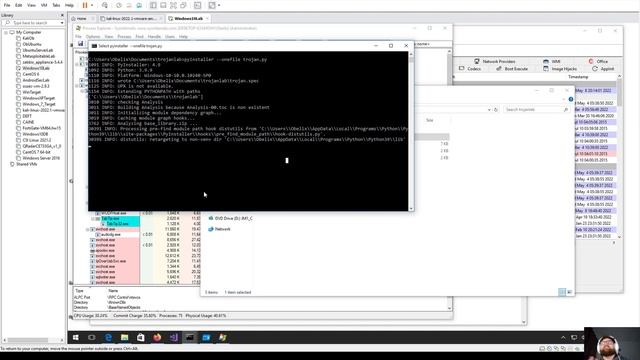Click the single window view icon
Image resolution: width=640 pixels, height=360 pixels.
pos(163,5)
